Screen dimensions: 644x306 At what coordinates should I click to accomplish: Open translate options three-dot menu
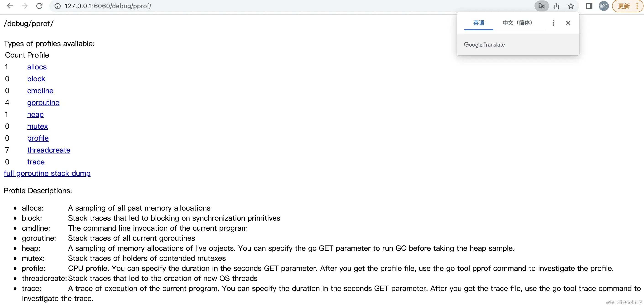553,23
